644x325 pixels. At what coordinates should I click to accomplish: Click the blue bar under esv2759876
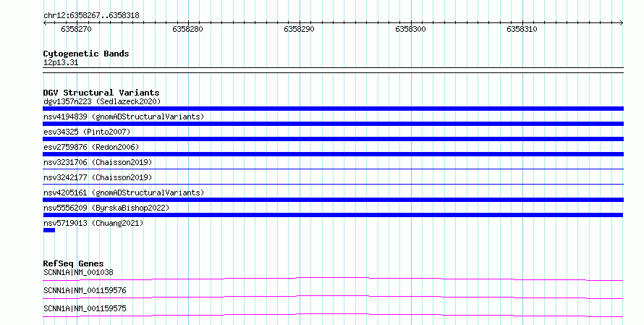tap(333, 154)
